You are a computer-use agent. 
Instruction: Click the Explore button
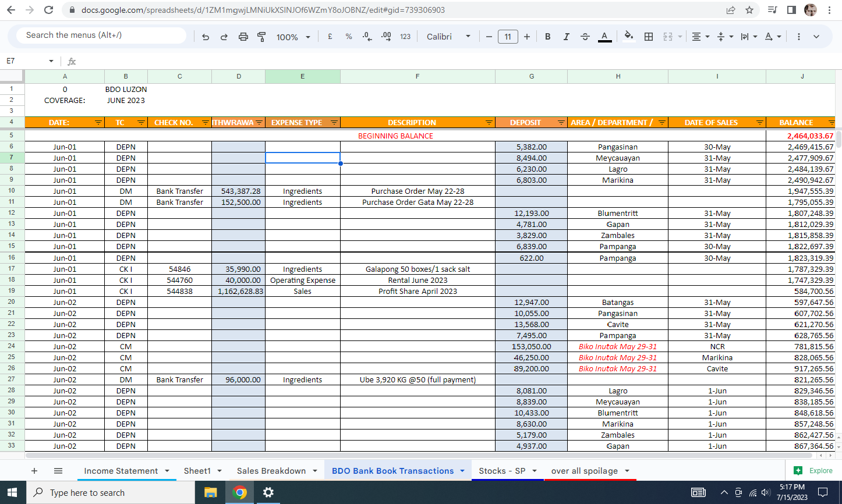813,470
